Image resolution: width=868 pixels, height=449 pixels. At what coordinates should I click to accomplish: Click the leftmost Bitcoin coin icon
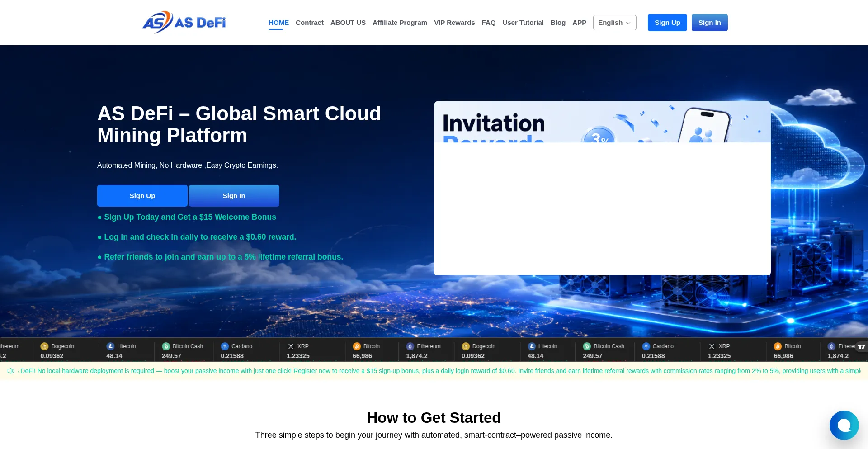tap(357, 346)
